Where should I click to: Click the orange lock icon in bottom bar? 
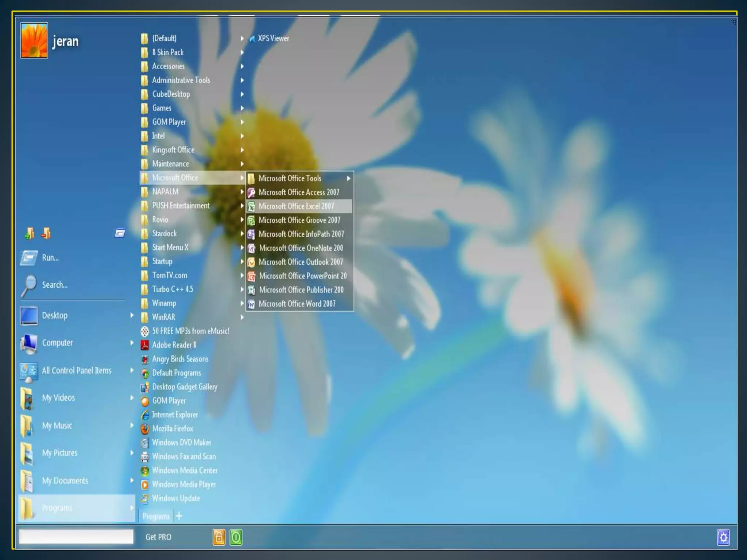[x=219, y=537]
